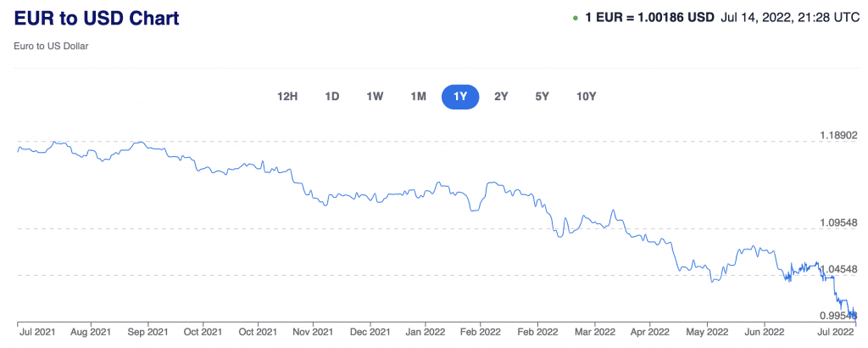Select the 5Y time range

coord(542,96)
